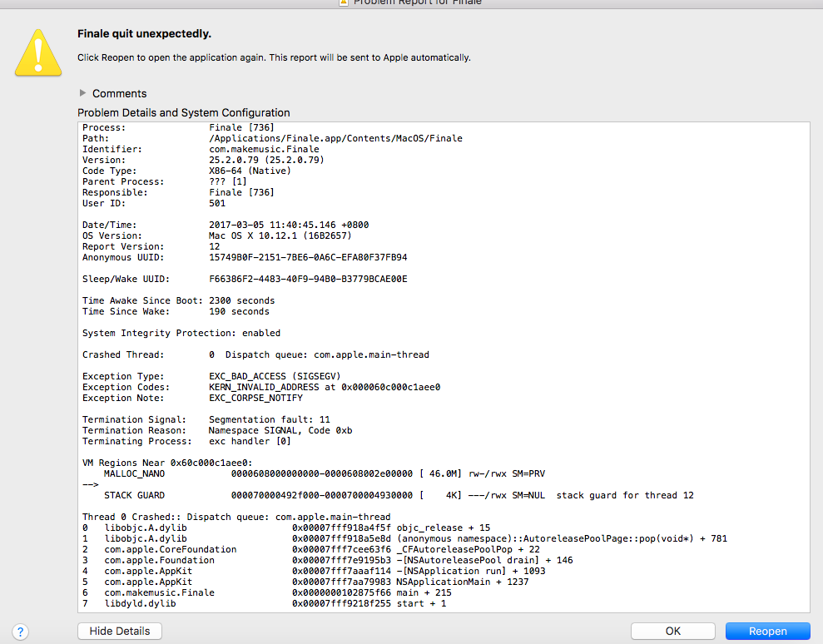Click the yellow warning triangle icon
Screen dimensions: 823x644
[38, 52]
